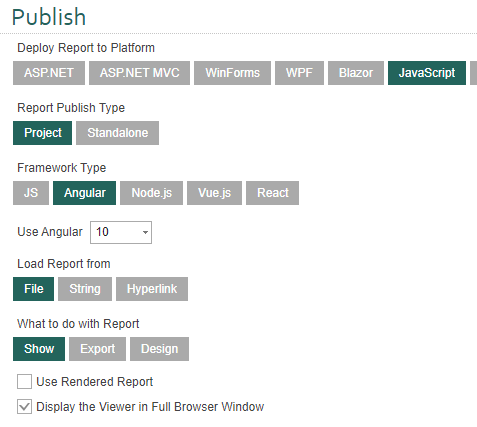Click 'Deploy Report to Platform' label
The width and height of the screenshot is (477, 427).
86,48
